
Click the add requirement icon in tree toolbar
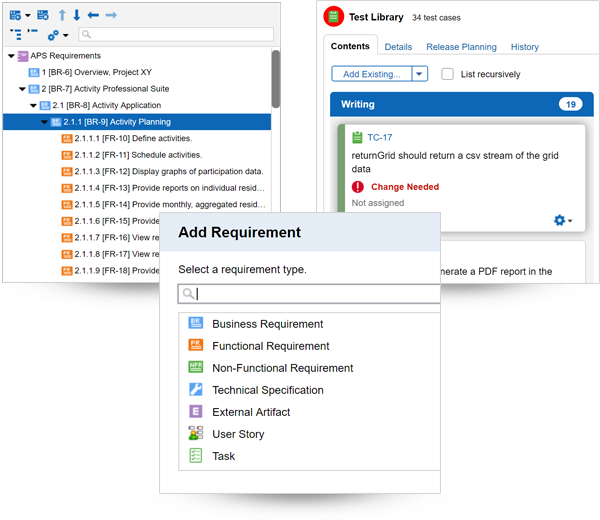click(x=15, y=15)
